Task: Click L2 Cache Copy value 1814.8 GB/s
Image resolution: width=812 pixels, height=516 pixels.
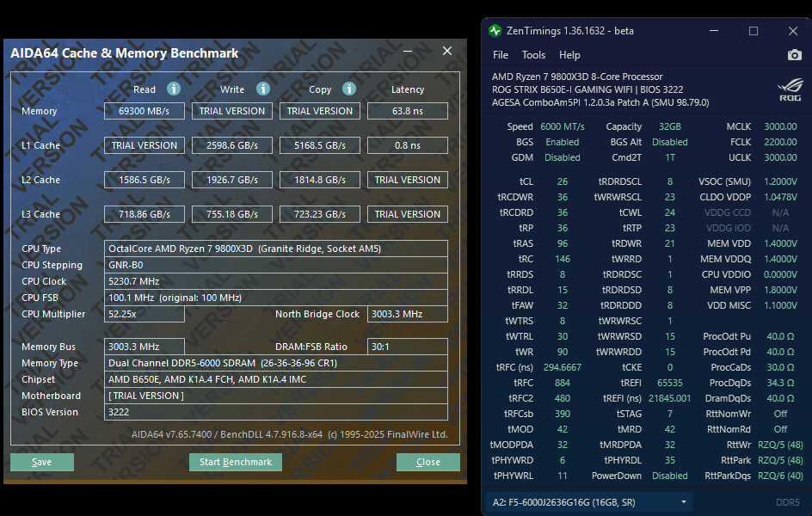Action: 320,180
